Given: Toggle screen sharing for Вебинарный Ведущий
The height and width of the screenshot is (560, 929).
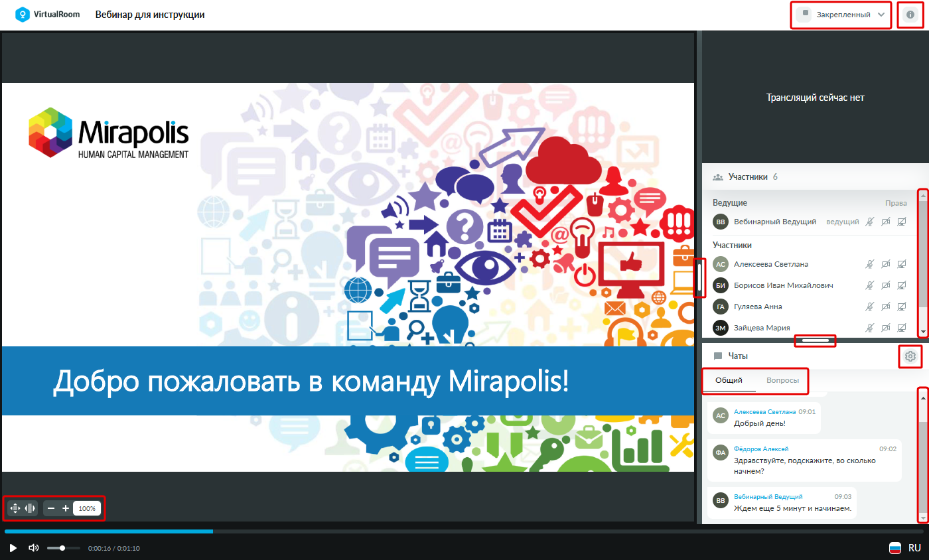Looking at the screenshot, I should tap(901, 222).
